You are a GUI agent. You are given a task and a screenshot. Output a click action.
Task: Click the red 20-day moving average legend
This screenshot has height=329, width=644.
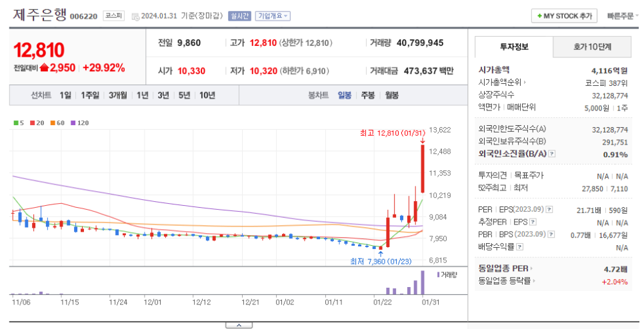point(37,123)
